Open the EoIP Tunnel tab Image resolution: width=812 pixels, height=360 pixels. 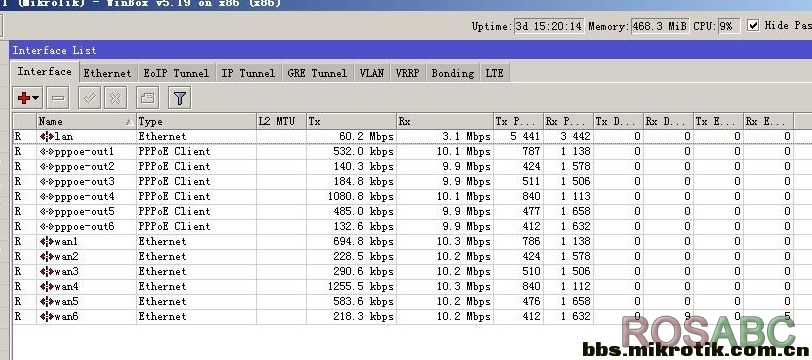176,73
